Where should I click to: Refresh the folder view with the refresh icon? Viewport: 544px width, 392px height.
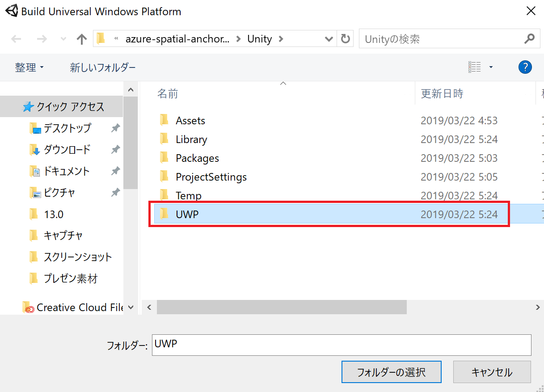(345, 39)
